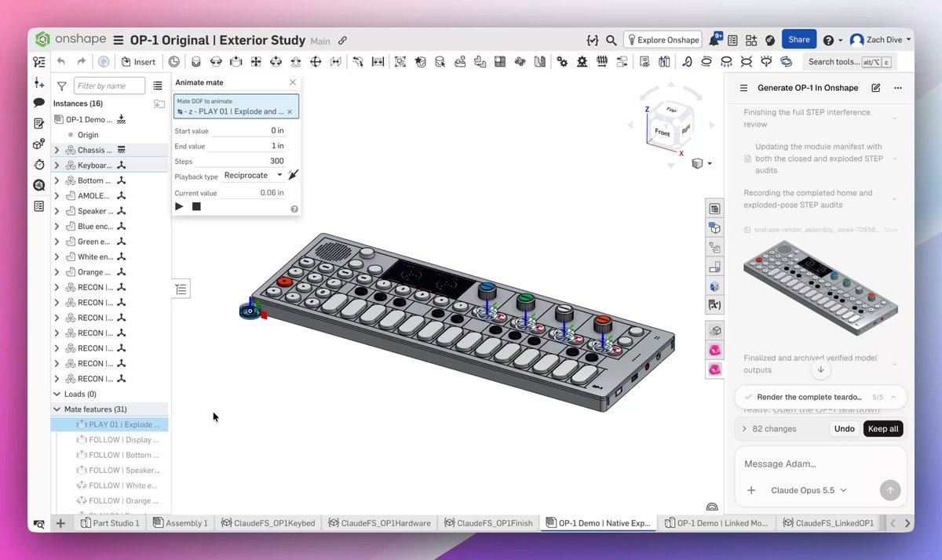Start a new chat with edit icon
The width and height of the screenshot is (942, 560).
click(876, 88)
